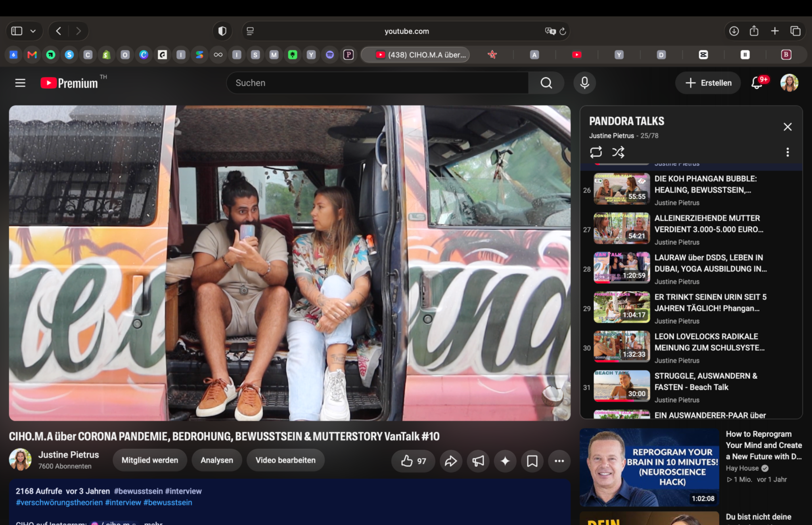
Task: Open sidebar dropdown chevron in Safari
Action: coord(33,31)
